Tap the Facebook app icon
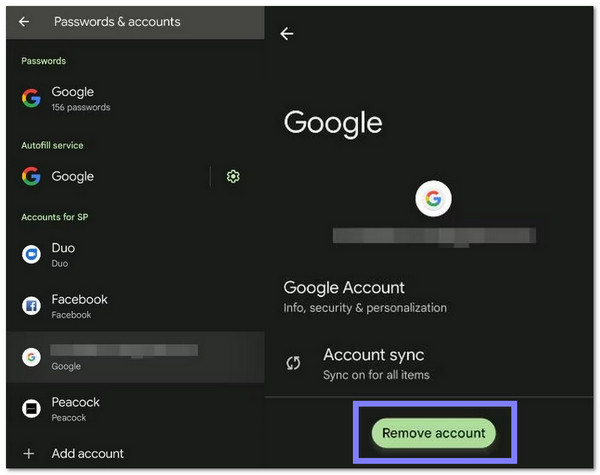 tap(31, 306)
